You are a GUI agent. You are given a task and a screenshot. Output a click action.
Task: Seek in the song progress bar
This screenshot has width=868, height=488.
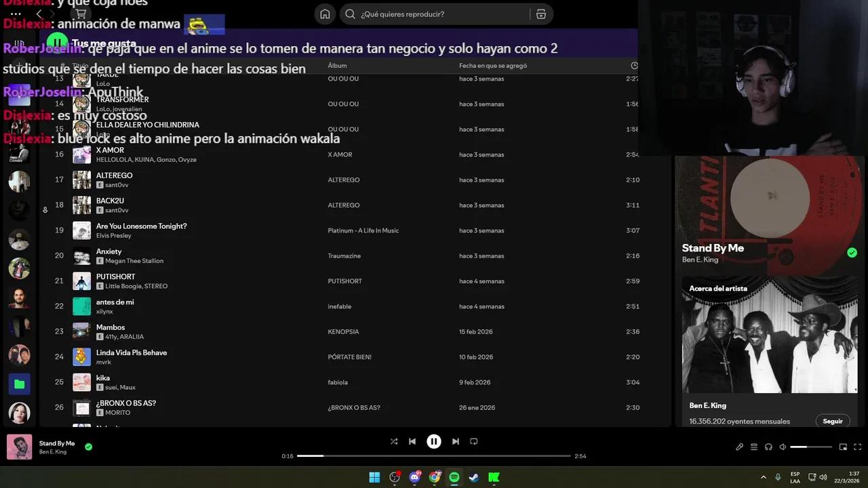click(434, 456)
